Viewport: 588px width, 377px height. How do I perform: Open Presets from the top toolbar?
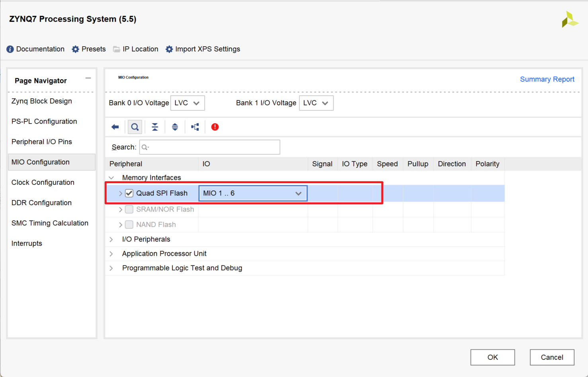click(89, 49)
